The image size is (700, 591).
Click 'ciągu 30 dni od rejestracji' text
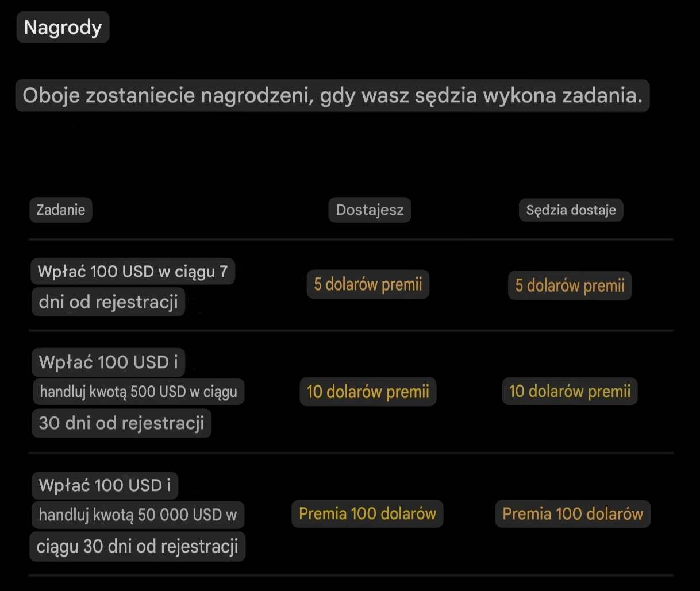point(137,546)
